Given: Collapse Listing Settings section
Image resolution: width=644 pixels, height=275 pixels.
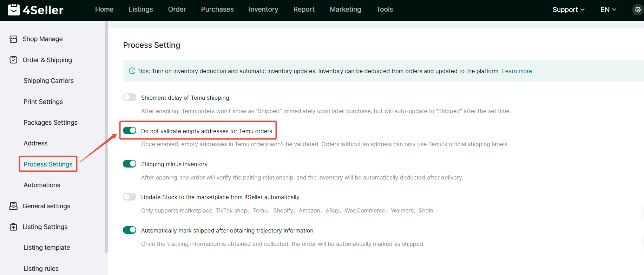Looking at the screenshot, I should tap(45, 227).
